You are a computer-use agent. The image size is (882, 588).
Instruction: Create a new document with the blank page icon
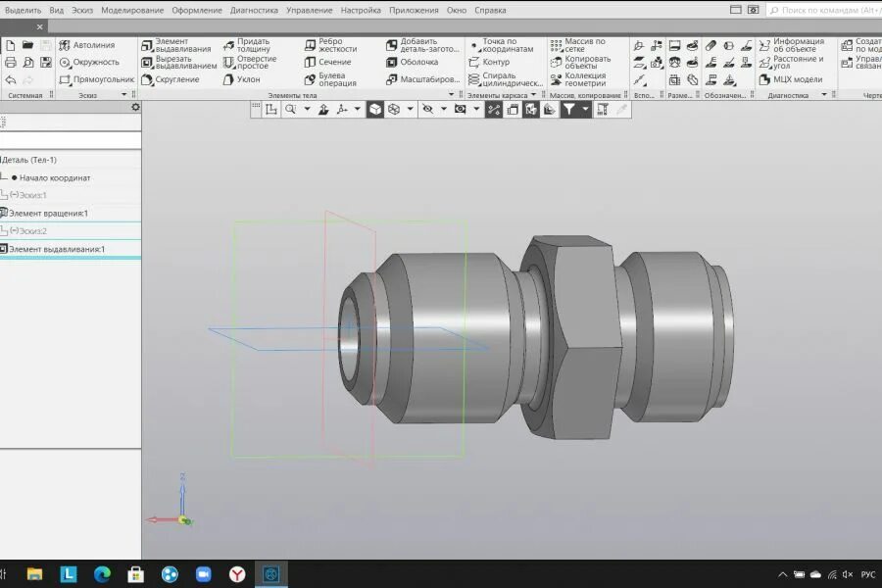(x=10, y=45)
